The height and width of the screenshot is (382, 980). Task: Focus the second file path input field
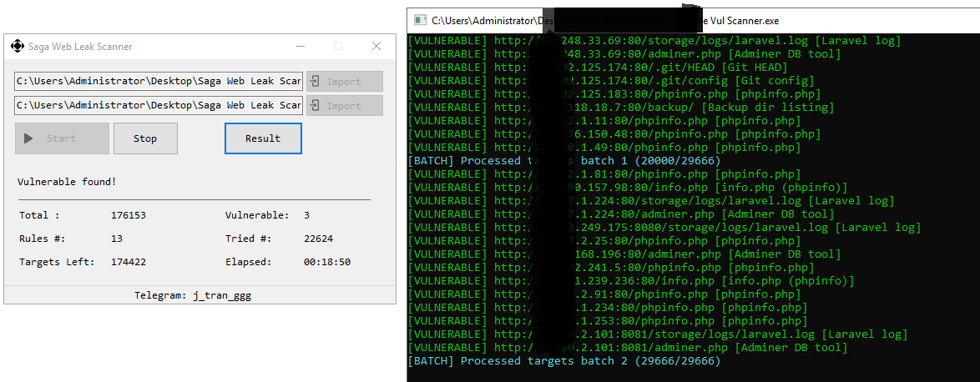pyautogui.click(x=159, y=105)
